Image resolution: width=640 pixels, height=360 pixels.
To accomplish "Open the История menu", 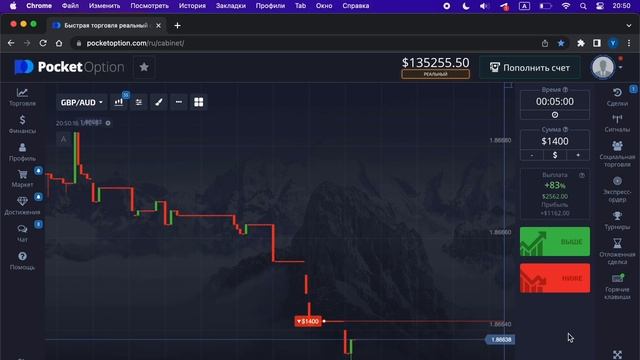I will pyautogui.click(x=192, y=6).
